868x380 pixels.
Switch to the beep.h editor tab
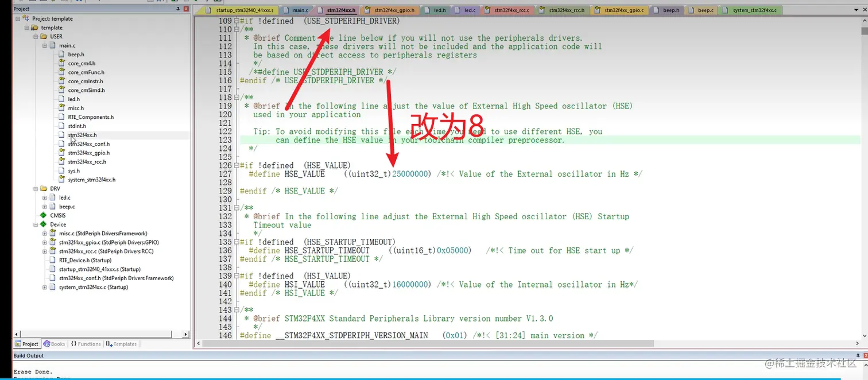667,10
